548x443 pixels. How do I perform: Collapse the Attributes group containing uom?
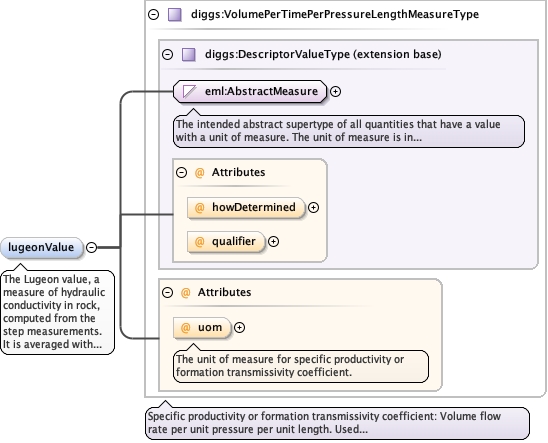coord(167,292)
